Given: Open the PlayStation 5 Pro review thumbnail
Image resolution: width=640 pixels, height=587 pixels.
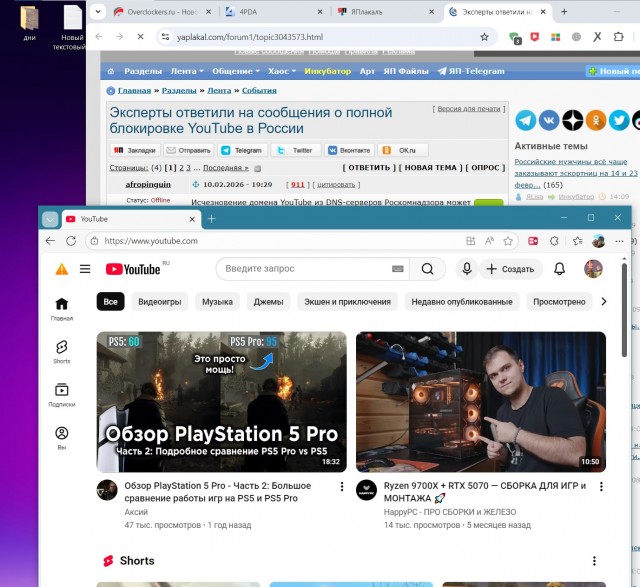Looking at the screenshot, I should [x=222, y=402].
